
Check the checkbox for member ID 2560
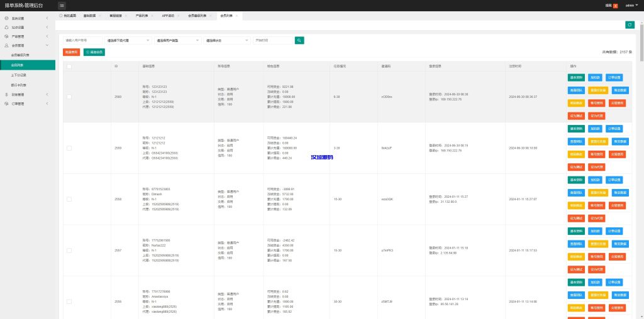(x=69, y=97)
